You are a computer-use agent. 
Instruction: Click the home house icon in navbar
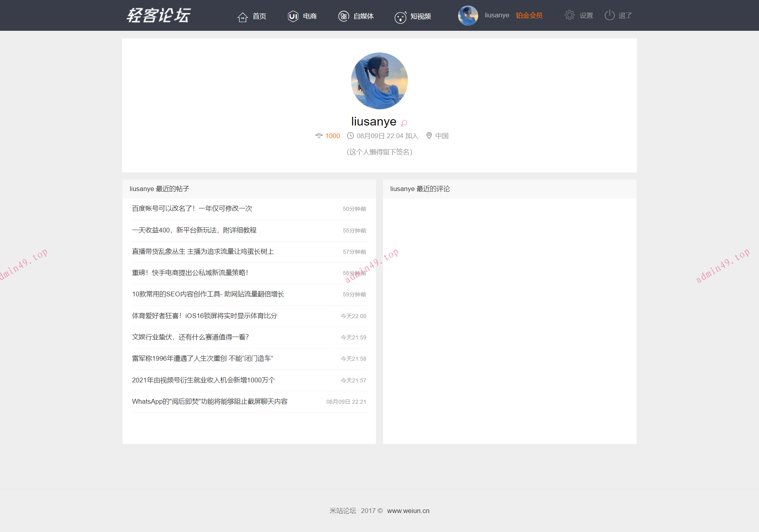(242, 17)
